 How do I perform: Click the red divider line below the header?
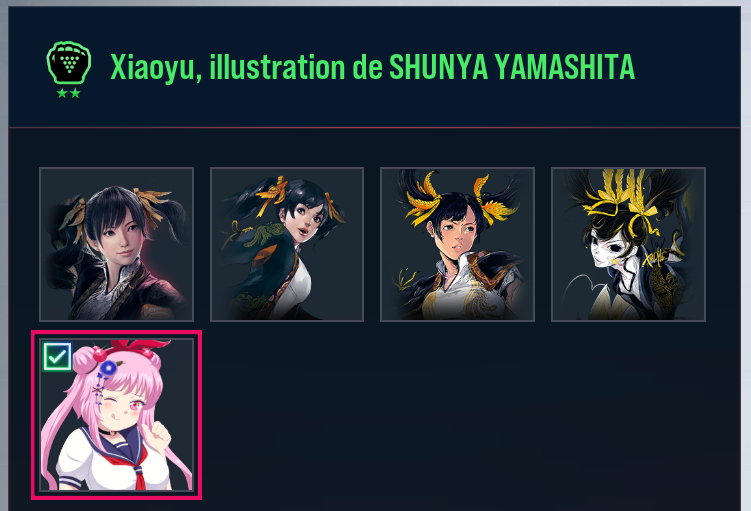click(x=375, y=128)
